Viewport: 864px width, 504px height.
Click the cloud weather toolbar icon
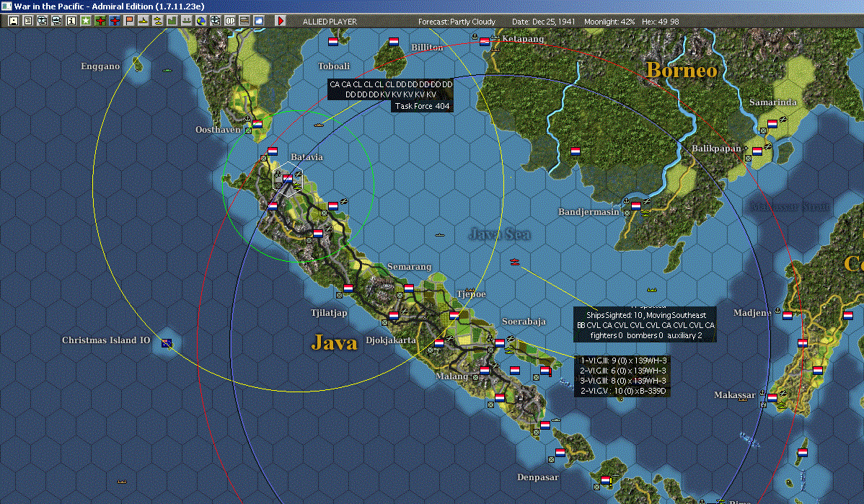pos(258,21)
